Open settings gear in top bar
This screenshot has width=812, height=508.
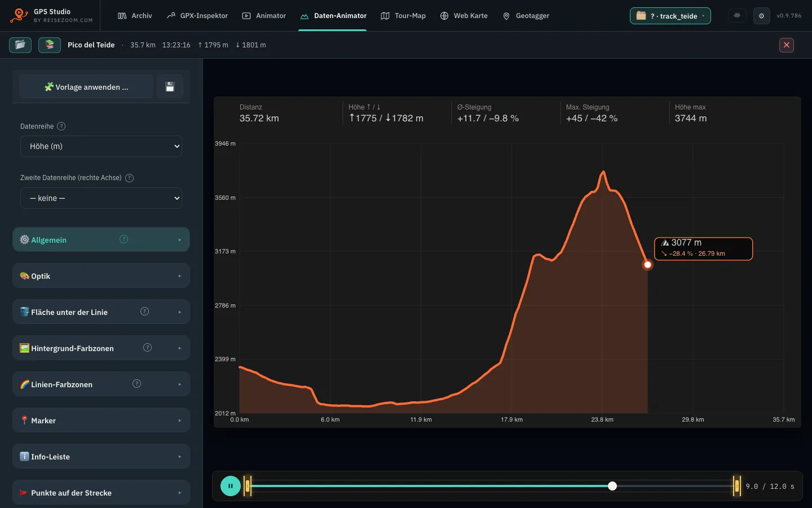click(x=761, y=16)
